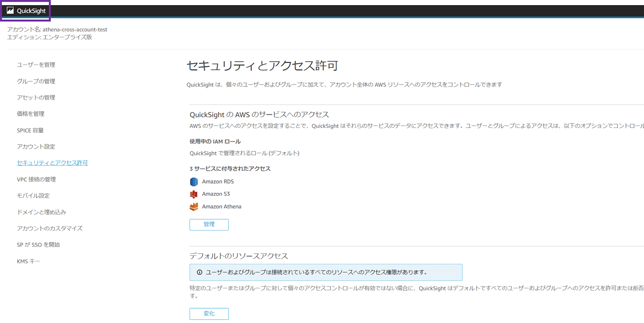Open ユーザーを管理 in the sidebar

click(x=36, y=65)
